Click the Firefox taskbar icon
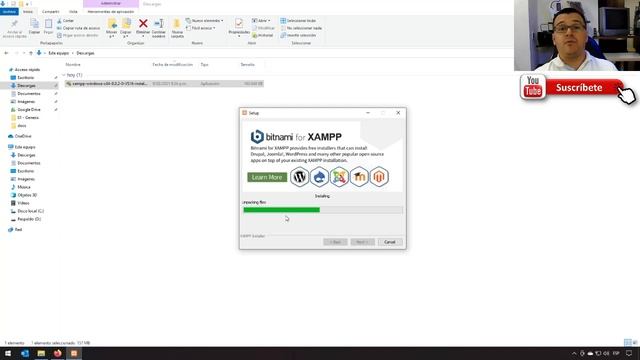 click(x=58, y=353)
